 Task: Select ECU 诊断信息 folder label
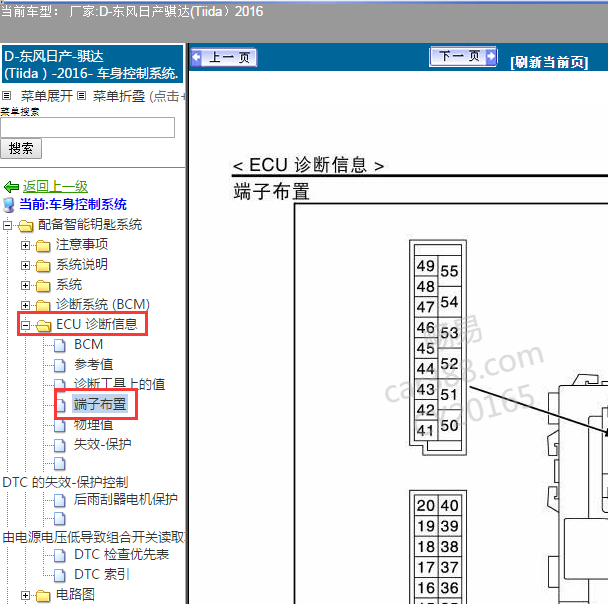pos(97,324)
